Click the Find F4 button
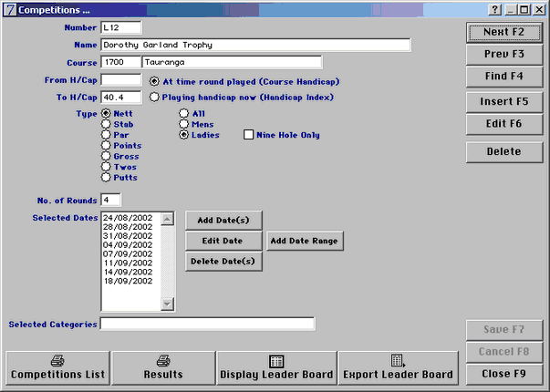Screen dimensions: 550x392 [x=504, y=76]
